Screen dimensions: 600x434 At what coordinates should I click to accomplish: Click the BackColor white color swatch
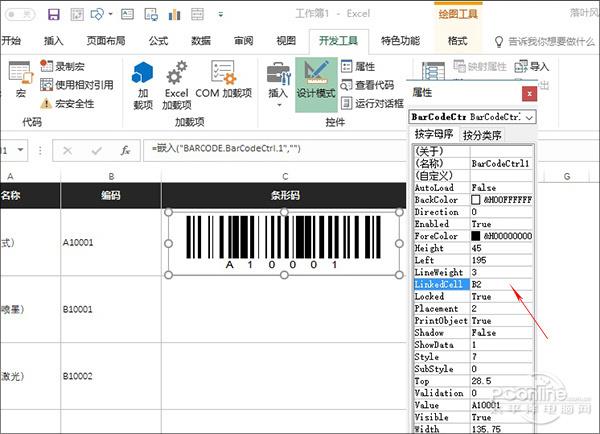477,200
